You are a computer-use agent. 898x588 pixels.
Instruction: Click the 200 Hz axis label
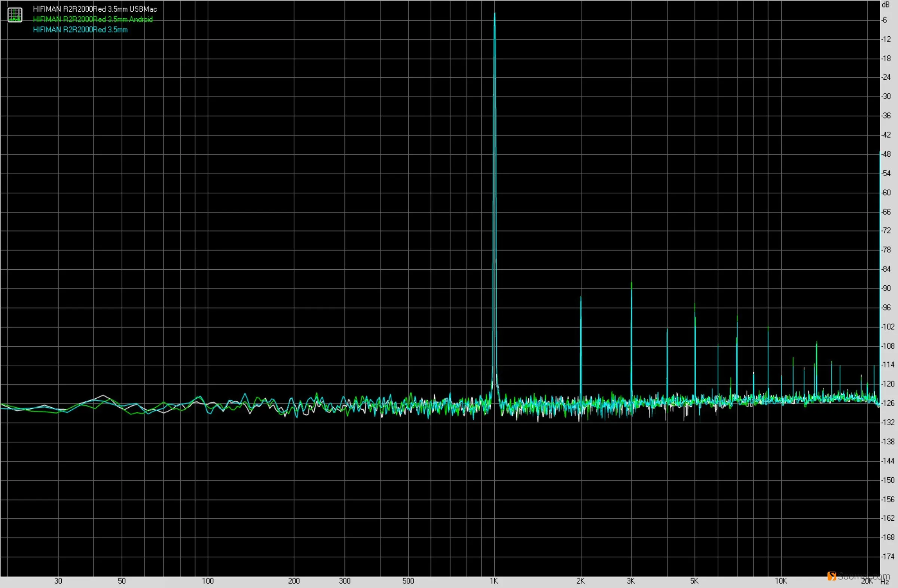(x=294, y=581)
